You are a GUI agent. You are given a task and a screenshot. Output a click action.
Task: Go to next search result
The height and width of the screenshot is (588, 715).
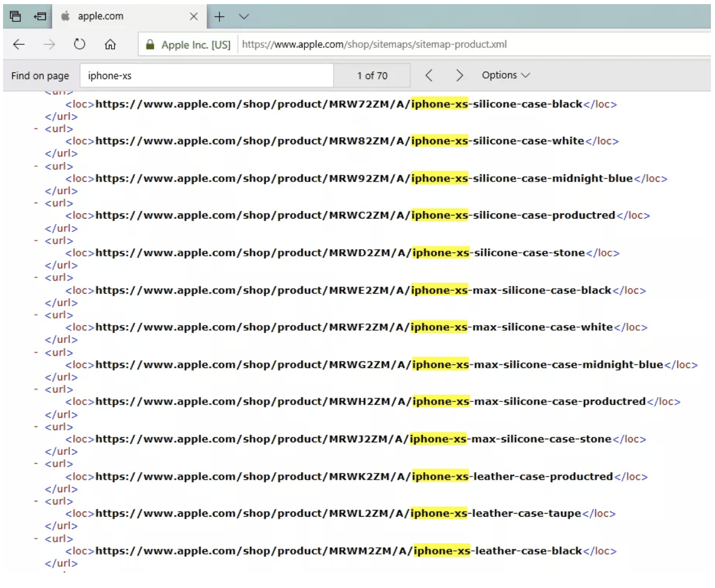coord(459,75)
